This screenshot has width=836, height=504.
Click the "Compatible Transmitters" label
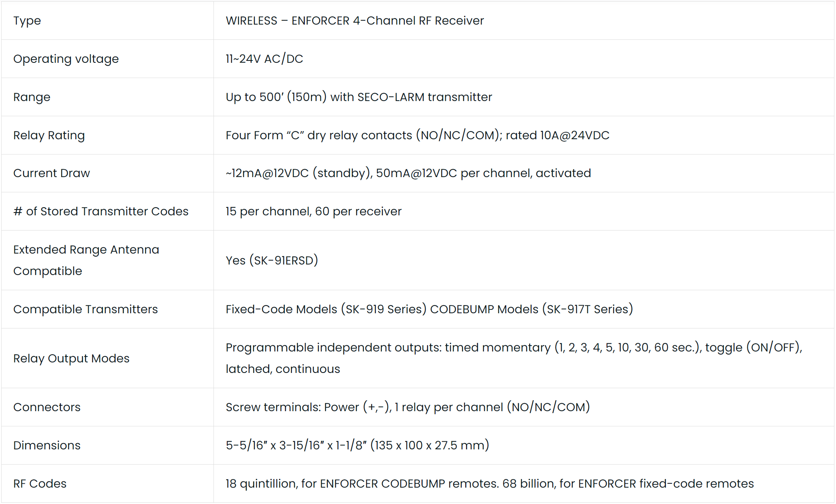pyautogui.click(x=85, y=309)
